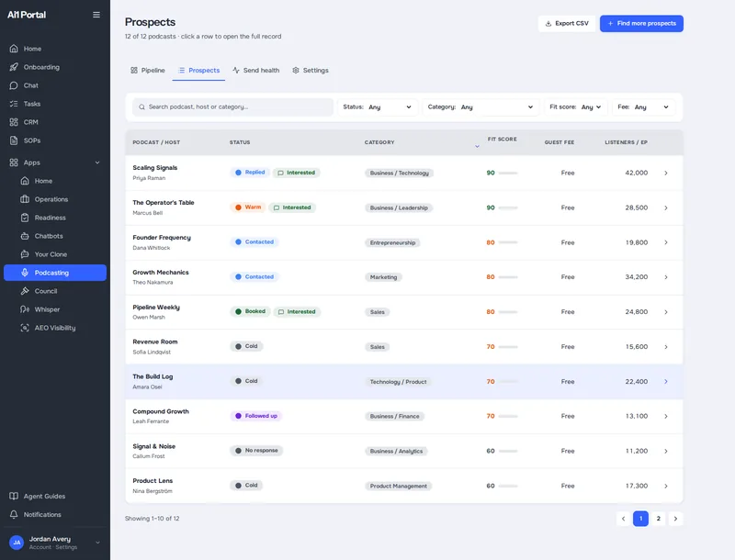Click the JA user avatar
Image resolution: width=735 pixels, height=560 pixels.
(17, 543)
